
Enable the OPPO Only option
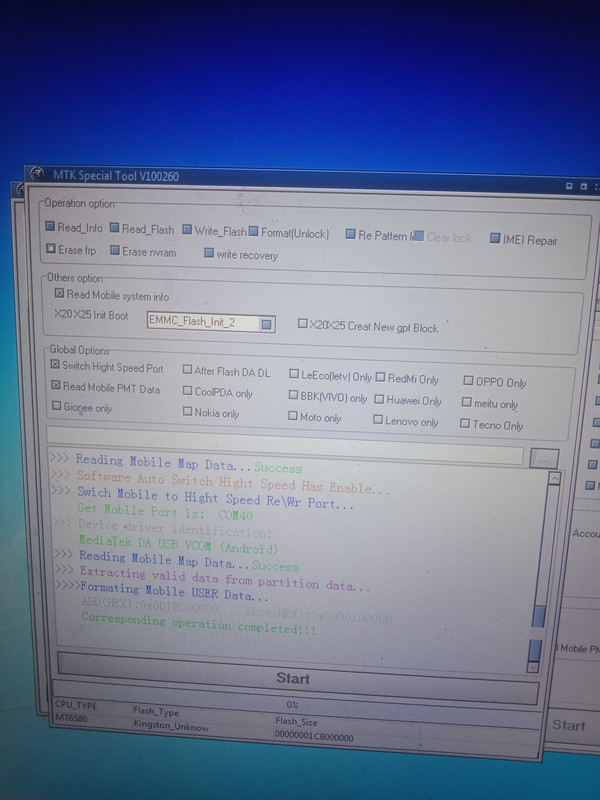click(x=468, y=380)
